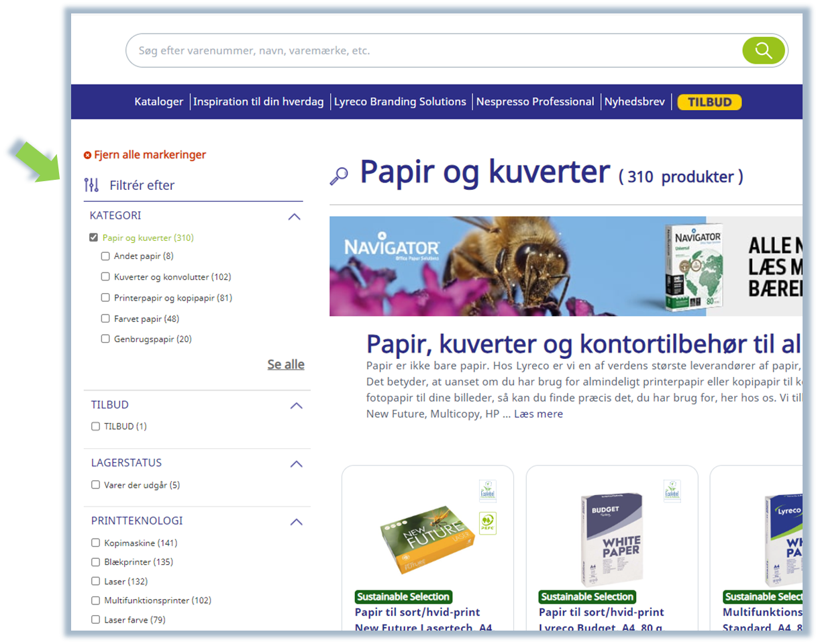Click the LAGERSTATUS section title
The width and height of the screenshot is (818, 644).
126,463
